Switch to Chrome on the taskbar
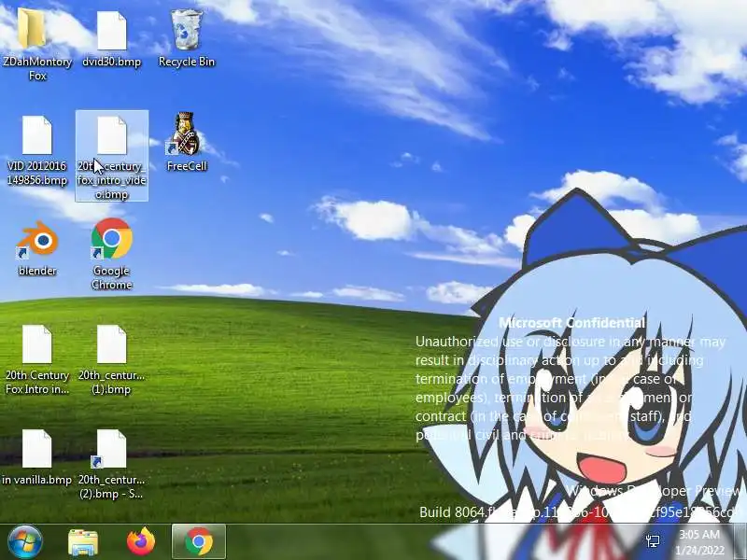Screen dimensions: 747x560 [x=199, y=541]
